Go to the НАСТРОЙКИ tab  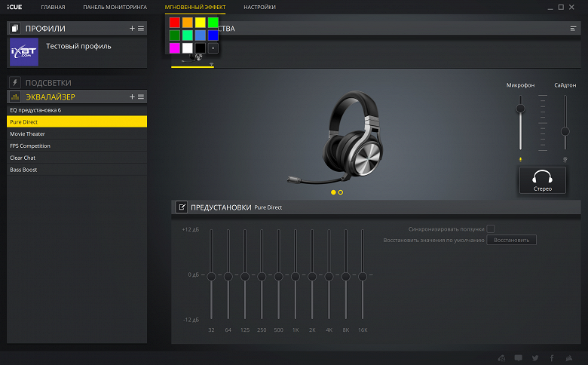(x=259, y=7)
